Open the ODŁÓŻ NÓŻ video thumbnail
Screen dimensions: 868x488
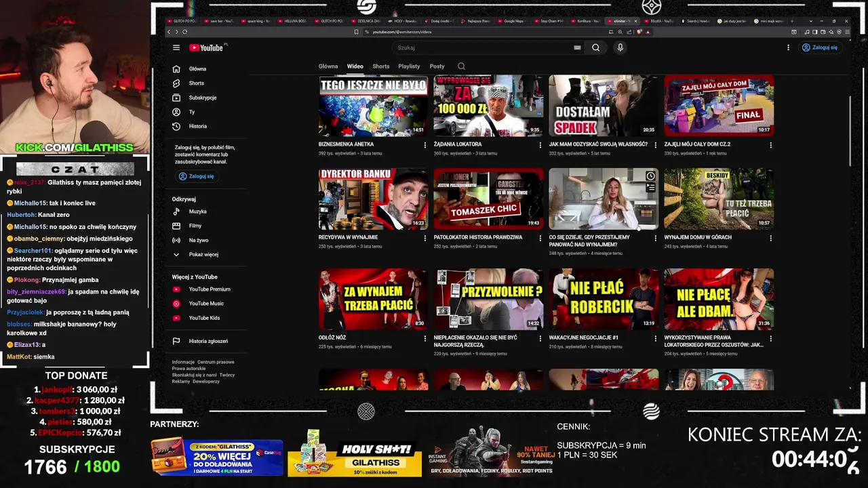coord(373,299)
